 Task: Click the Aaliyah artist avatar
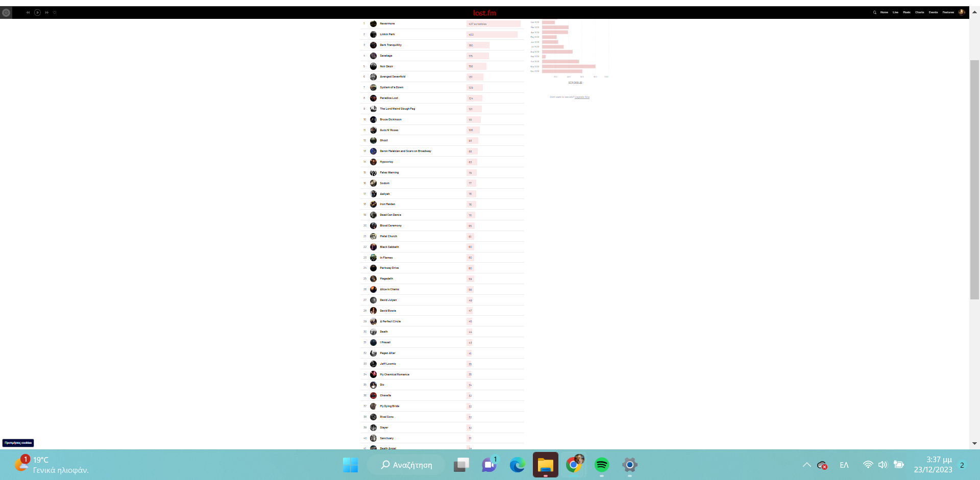(x=373, y=194)
